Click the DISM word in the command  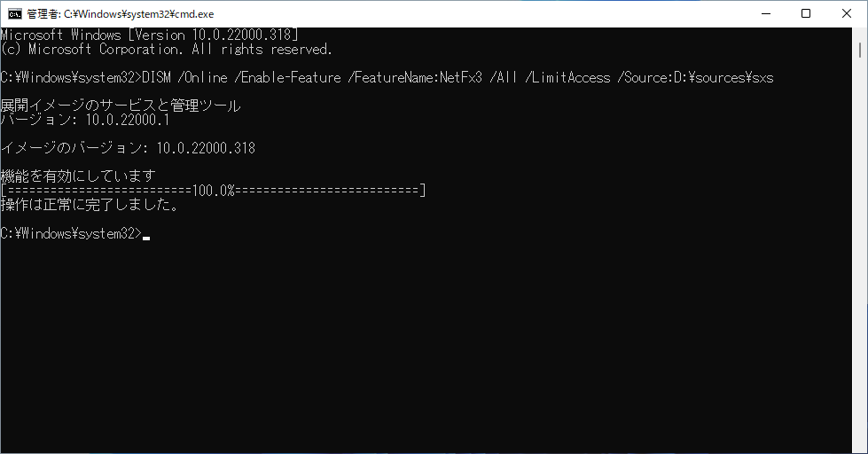pyautogui.click(x=158, y=78)
